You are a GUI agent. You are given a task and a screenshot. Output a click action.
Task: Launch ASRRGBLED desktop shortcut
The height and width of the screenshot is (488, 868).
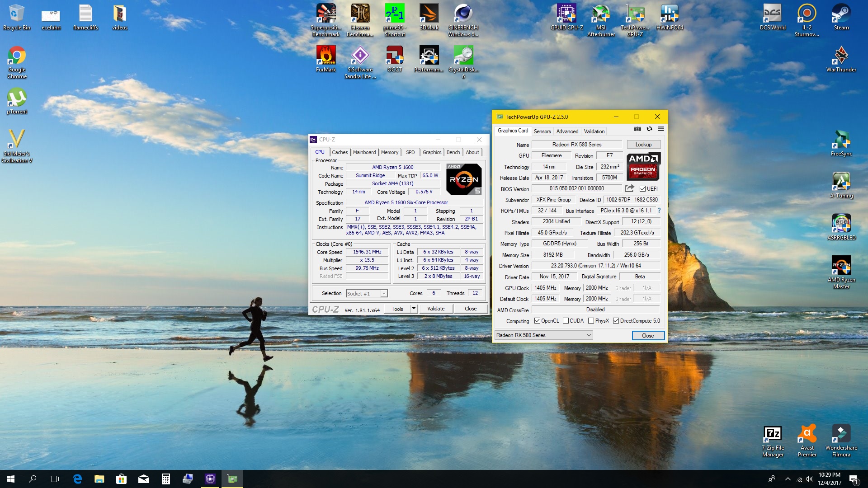pos(841,227)
